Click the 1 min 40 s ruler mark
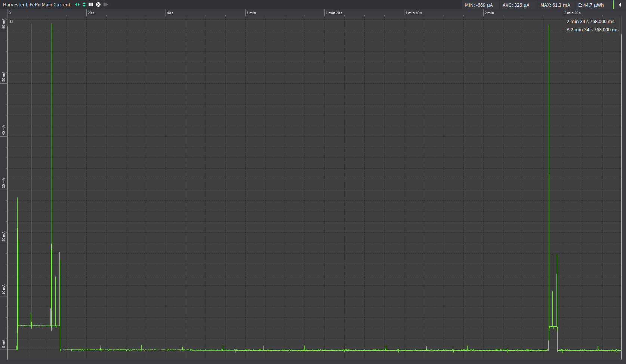The image size is (626, 364). click(414, 13)
